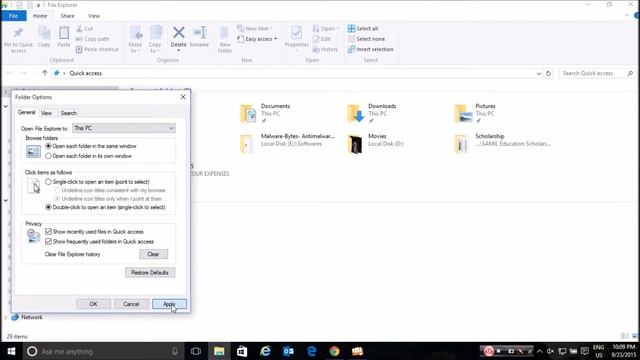Open the Downloads folder
Image resolution: width=640 pixels, height=360 pixels.
point(372,113)
